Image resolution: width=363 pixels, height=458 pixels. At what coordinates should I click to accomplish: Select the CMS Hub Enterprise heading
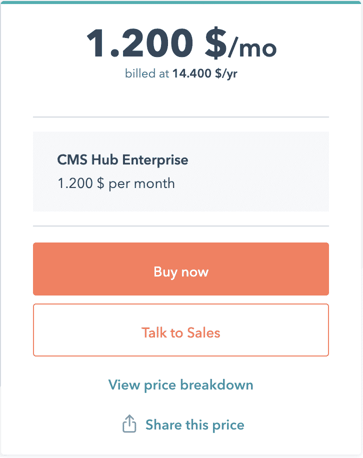point(123,160)
